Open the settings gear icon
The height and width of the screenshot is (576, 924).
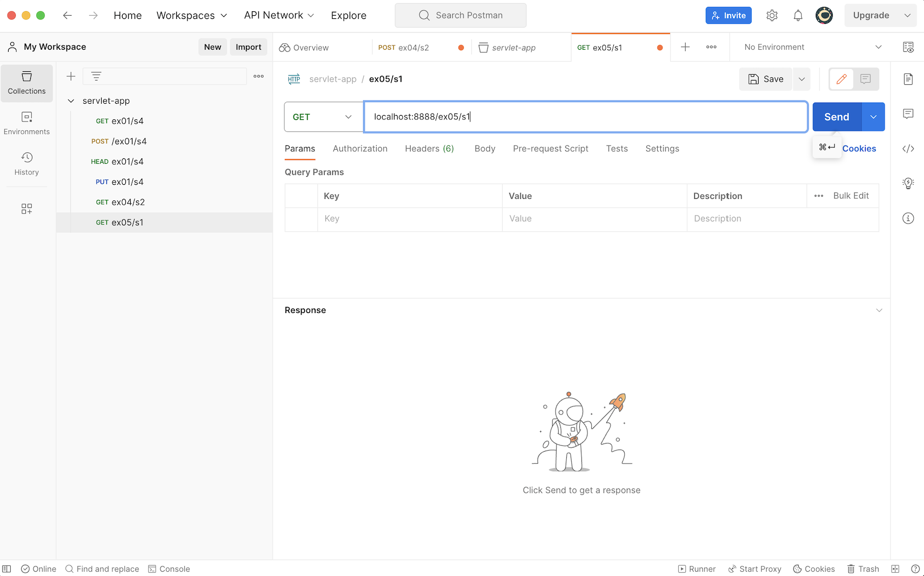(772, 16)
